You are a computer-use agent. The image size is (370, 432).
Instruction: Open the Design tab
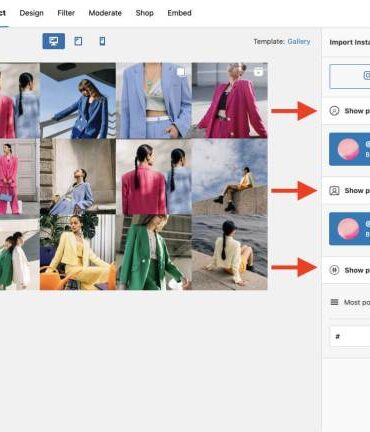point(31,13)
